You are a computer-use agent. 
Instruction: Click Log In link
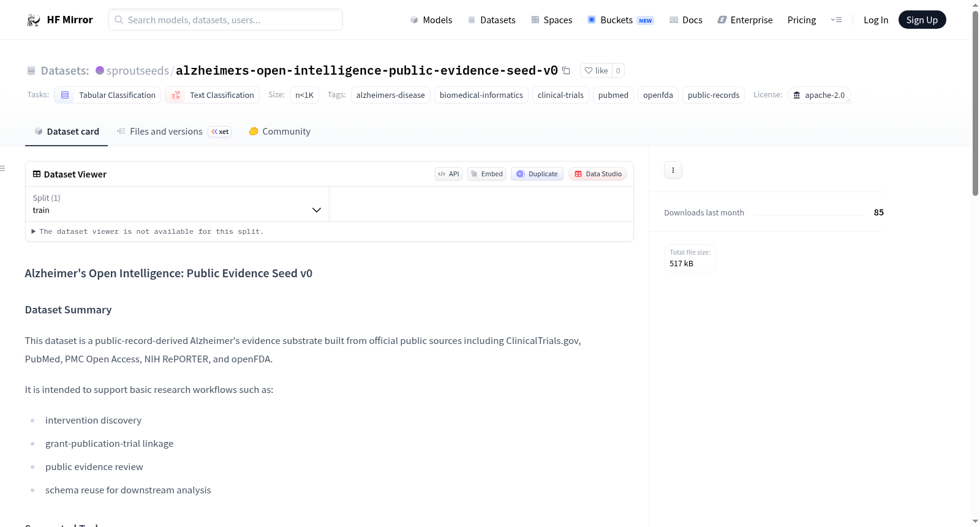point(876,20)
